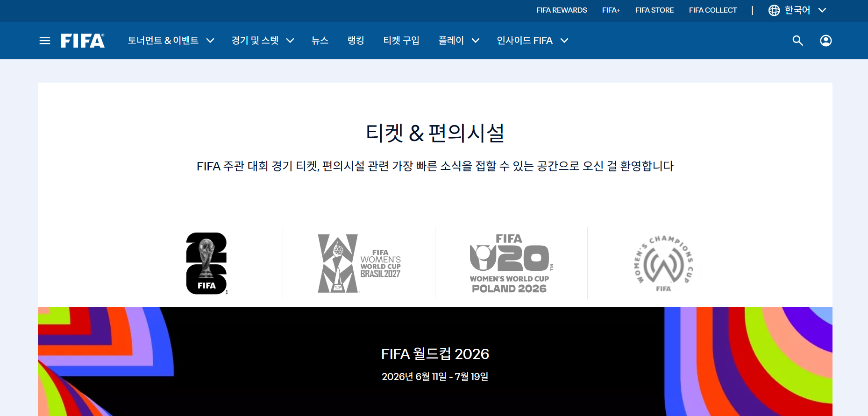Viewport: 868px width, 416px height.
Task: Open the 티켓 구입 menu item
Action: coord(401,41)
